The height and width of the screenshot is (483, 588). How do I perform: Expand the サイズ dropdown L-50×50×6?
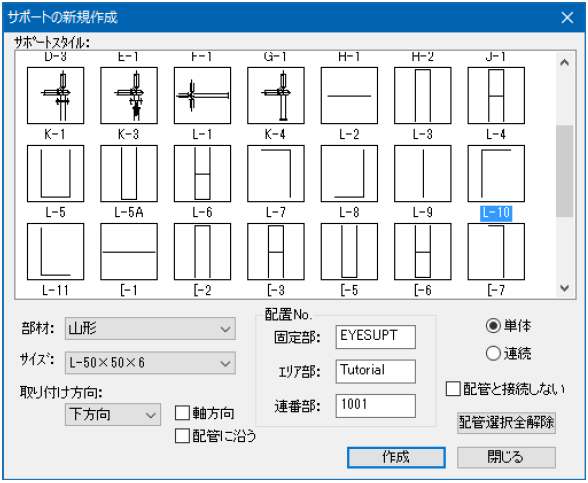click(150, 363)
